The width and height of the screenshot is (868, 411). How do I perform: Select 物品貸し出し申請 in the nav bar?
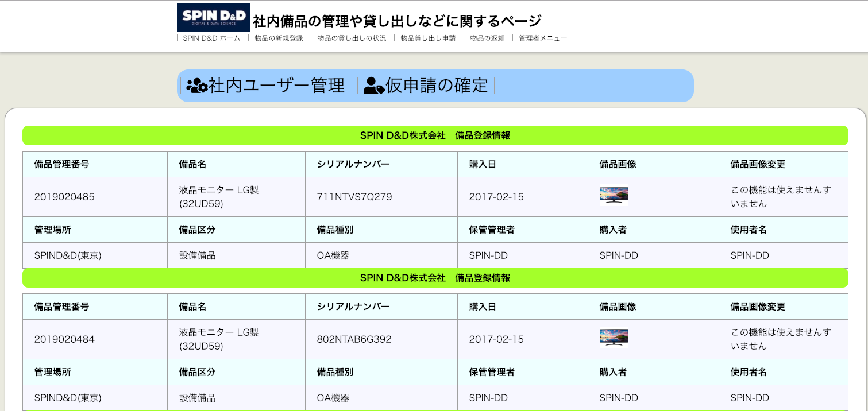coord(428,38)
